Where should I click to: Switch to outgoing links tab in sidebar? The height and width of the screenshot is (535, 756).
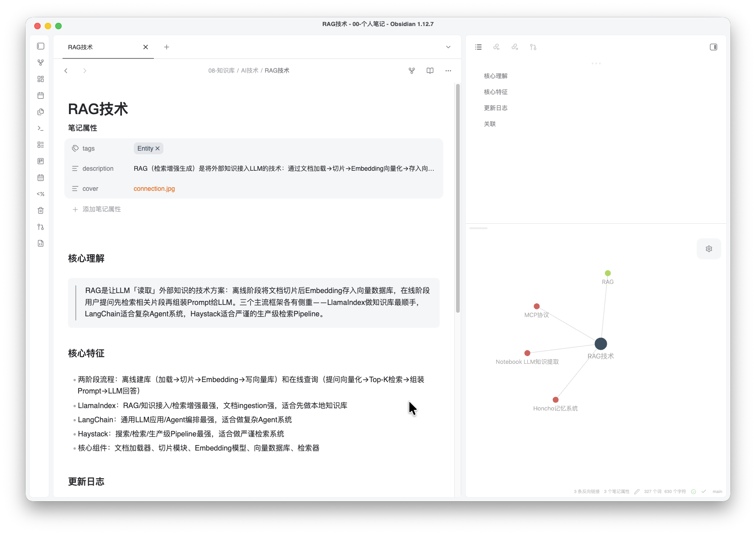point(515,47)
